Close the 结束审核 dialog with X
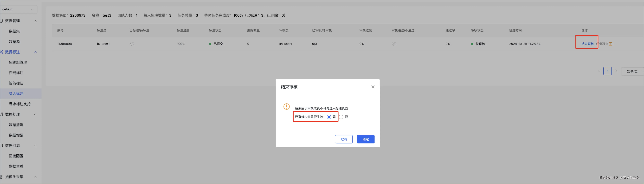Screen dimensions: 644x184 point(373,87)
